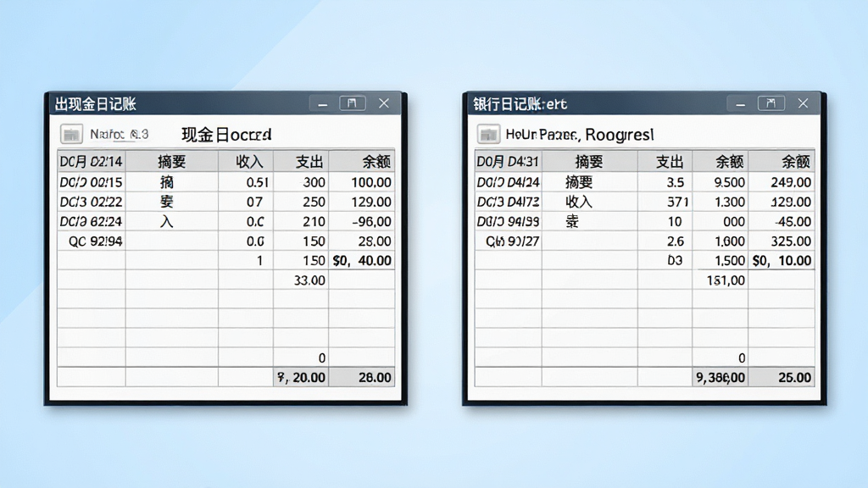The width and height of the screenshot is (868, 488).
Task: Select the 'QC 92!94' date cell
Action: tap(92, 241)
